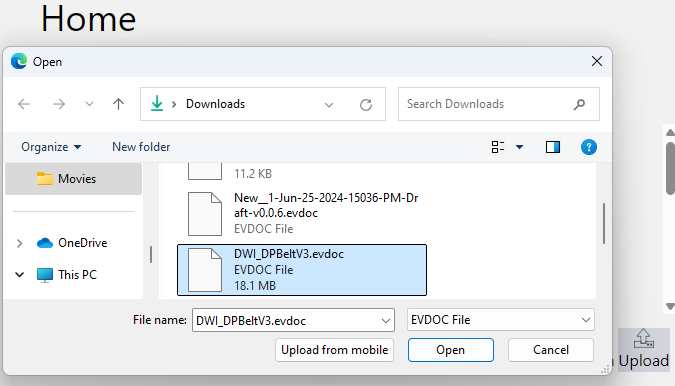Click the dialog resize grip
This screenshot has height=386, width=675.
(x=606, y=369)
